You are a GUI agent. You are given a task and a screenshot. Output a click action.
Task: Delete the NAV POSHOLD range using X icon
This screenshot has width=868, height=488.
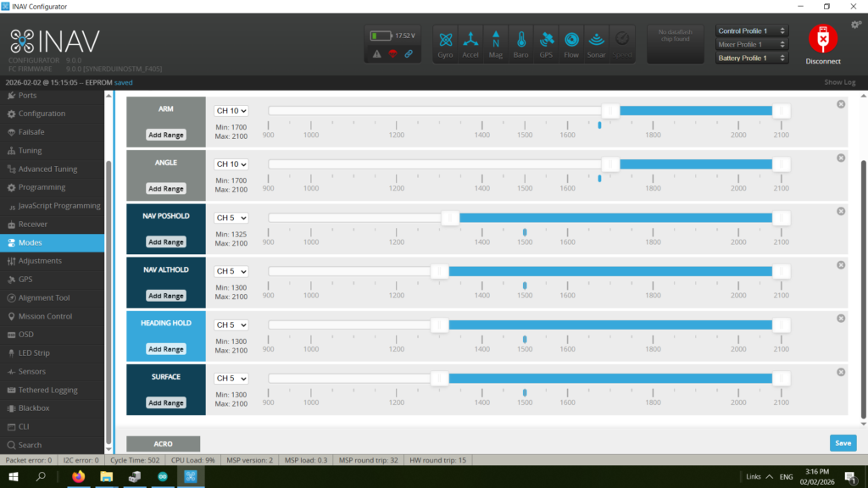(x=841, y=211)
